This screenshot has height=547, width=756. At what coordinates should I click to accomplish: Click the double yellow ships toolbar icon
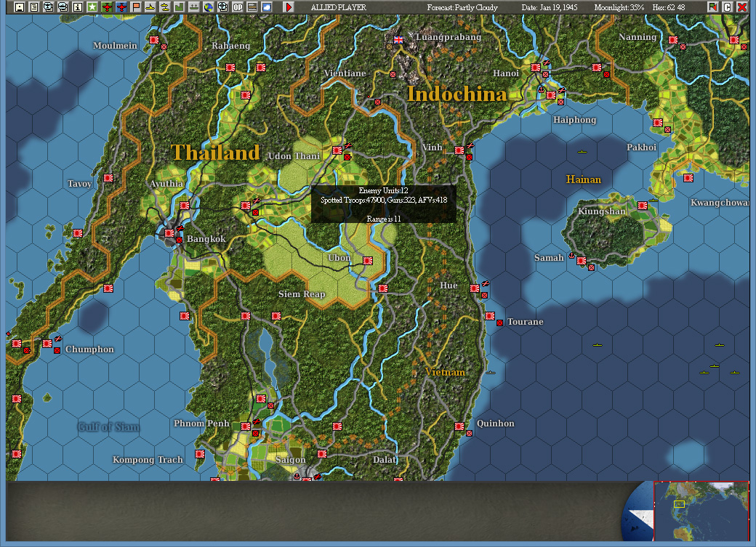point(164,7)
